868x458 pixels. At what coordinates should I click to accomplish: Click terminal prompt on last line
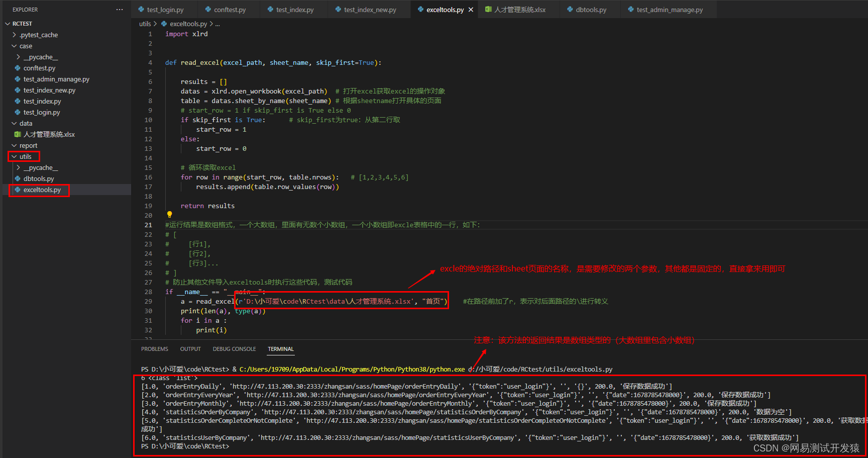click(x=185, y=446)
